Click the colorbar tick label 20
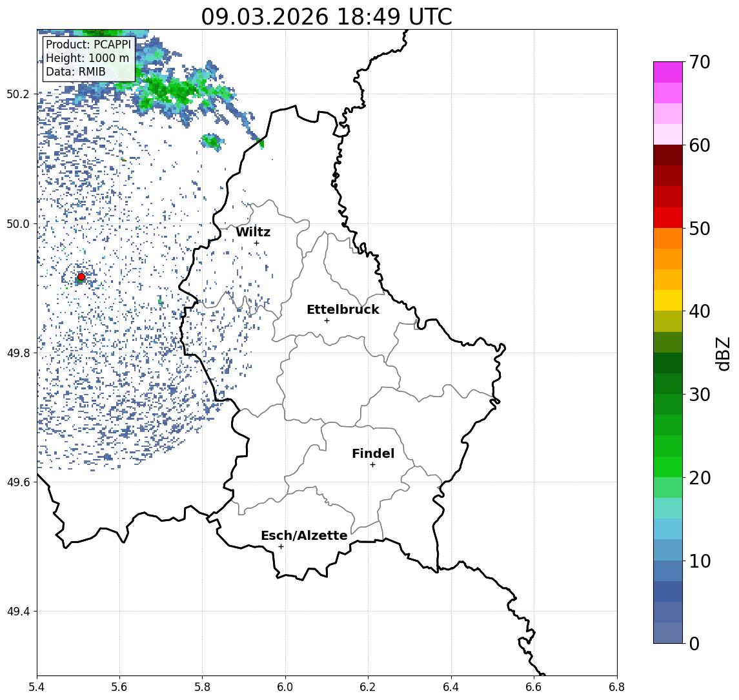This screenshot has width=739, height=700. [x=700, y=477]
